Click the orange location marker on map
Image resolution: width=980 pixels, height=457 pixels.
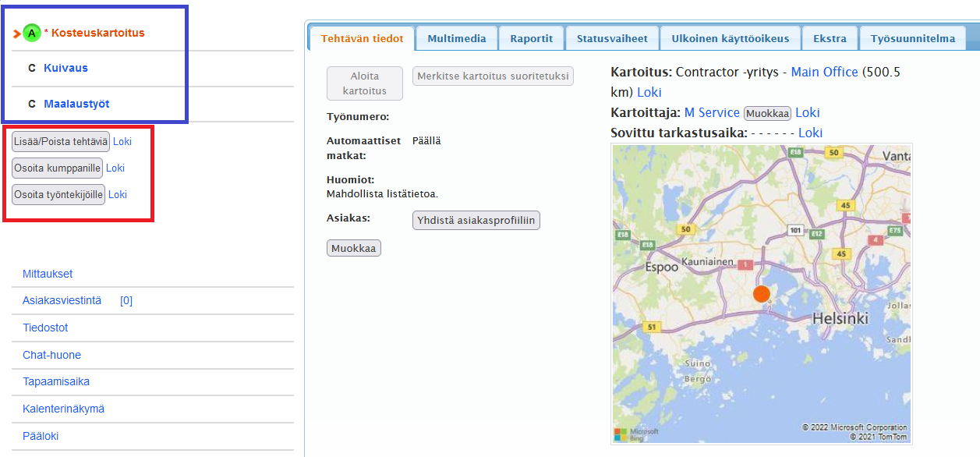(762, 294)
